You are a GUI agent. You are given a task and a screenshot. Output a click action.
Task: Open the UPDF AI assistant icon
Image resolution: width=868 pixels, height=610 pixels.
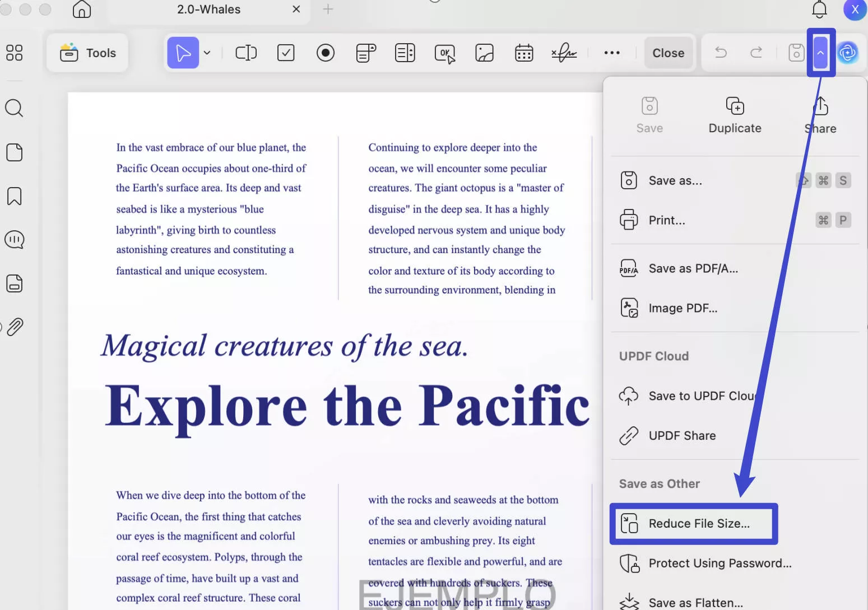point(848,53)
